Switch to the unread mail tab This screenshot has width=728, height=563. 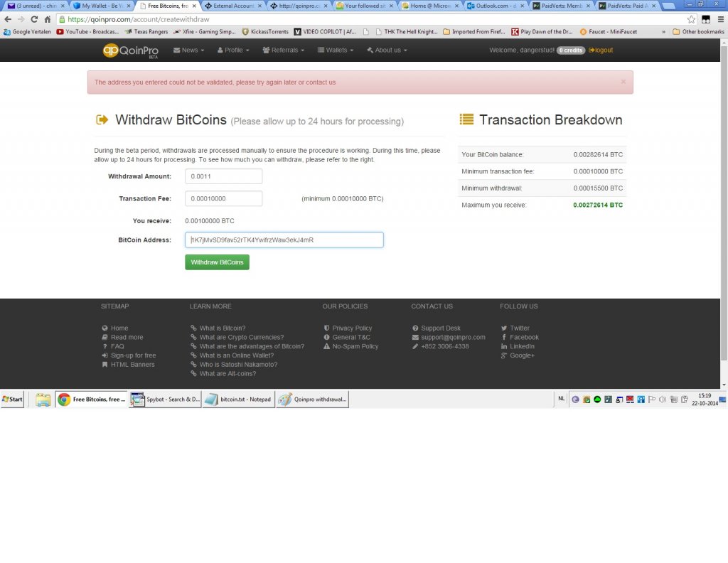36,6
